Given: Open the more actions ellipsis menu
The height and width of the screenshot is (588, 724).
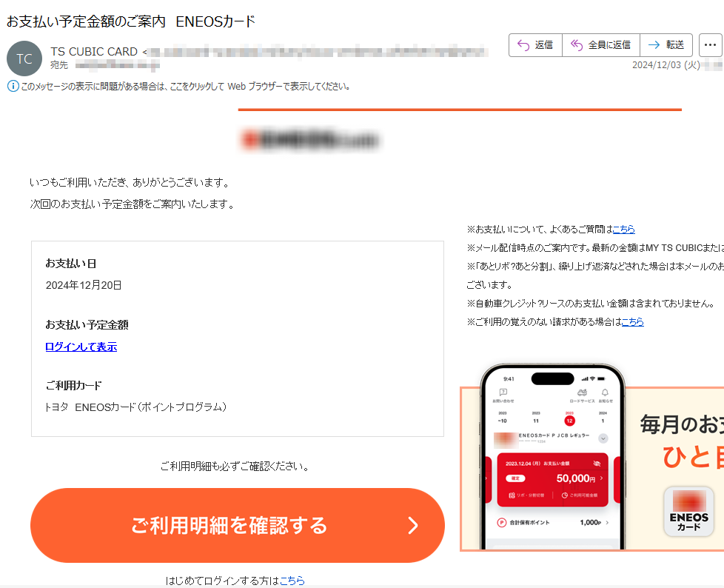Looking at the screenshot, I should click(710, 45).
